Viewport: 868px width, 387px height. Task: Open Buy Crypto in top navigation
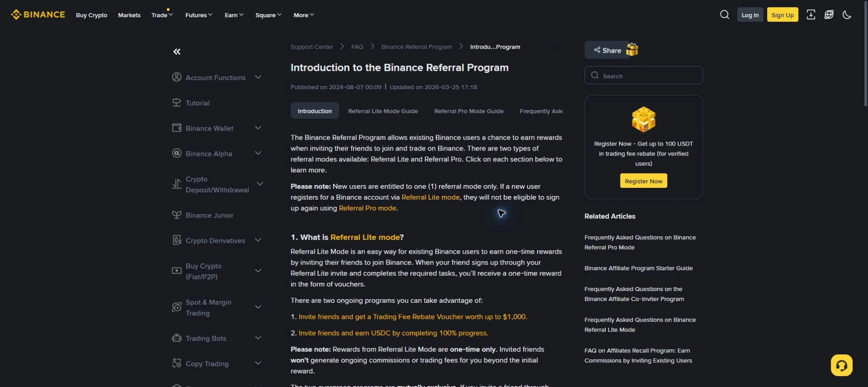91,15
